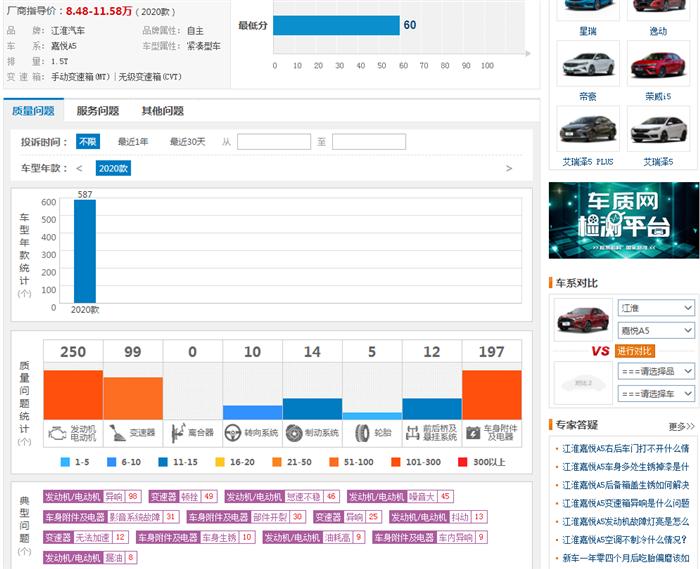This screenshot has height=569, width=700.
Task: Click the transmission (变速器) gear-lever icon
Action: coord(117,433)
